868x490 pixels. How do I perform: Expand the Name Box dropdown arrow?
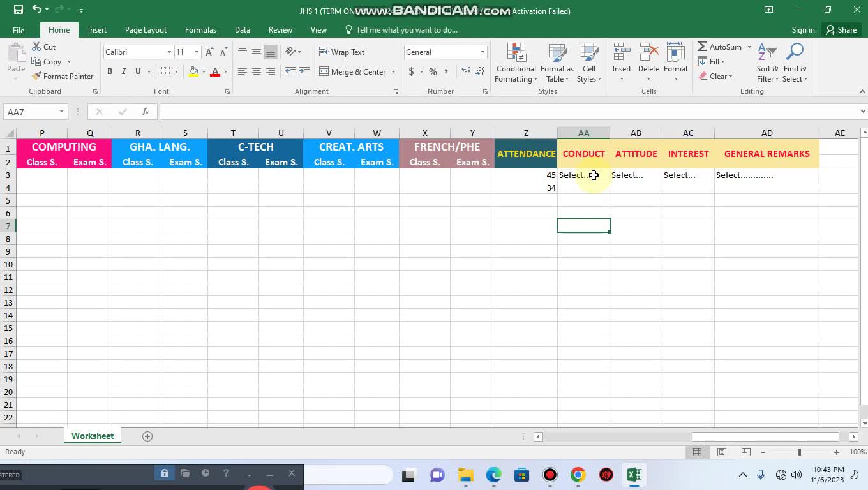(x=61, y=112)
